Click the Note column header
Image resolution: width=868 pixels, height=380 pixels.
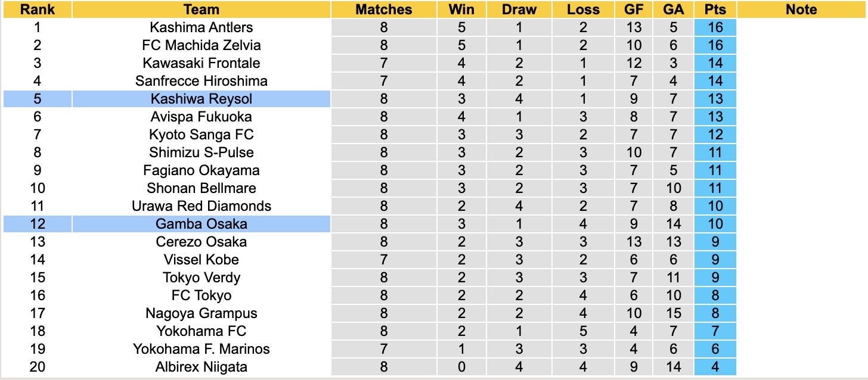(801, 10)
